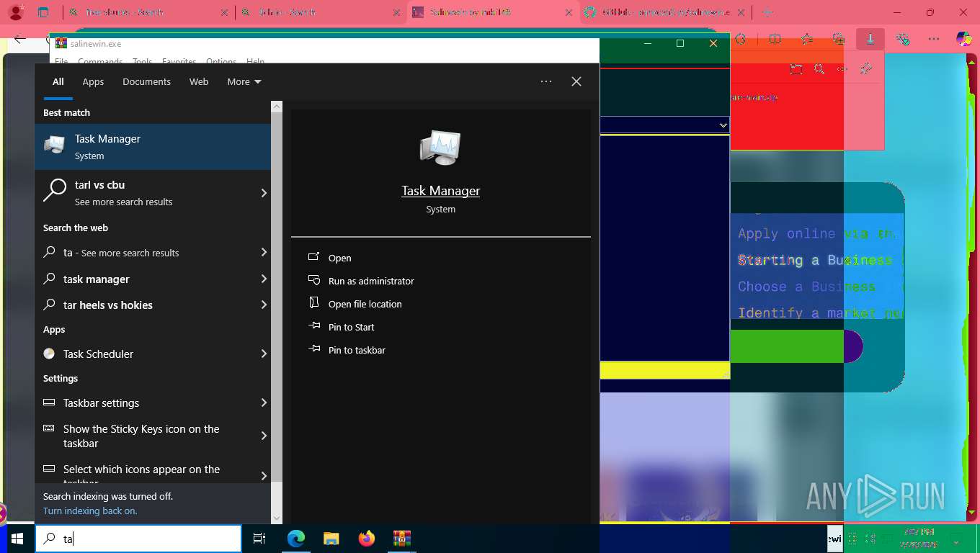
Task: Switch to WinRAR on the taskbar
Action: (401, 539)
